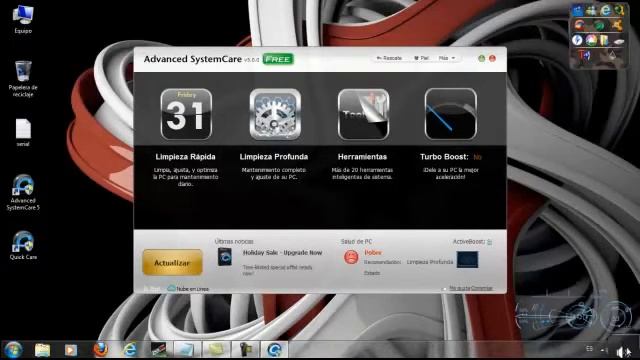Screen dimensions: 640x360
Task: Click the ActiveBoost performance monitor thumbnail
Action: 467,260
